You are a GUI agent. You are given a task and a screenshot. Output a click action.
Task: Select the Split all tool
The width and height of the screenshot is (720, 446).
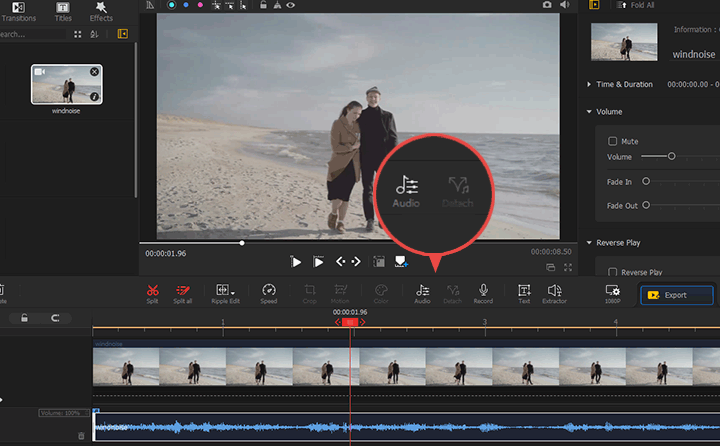[183, 289]
